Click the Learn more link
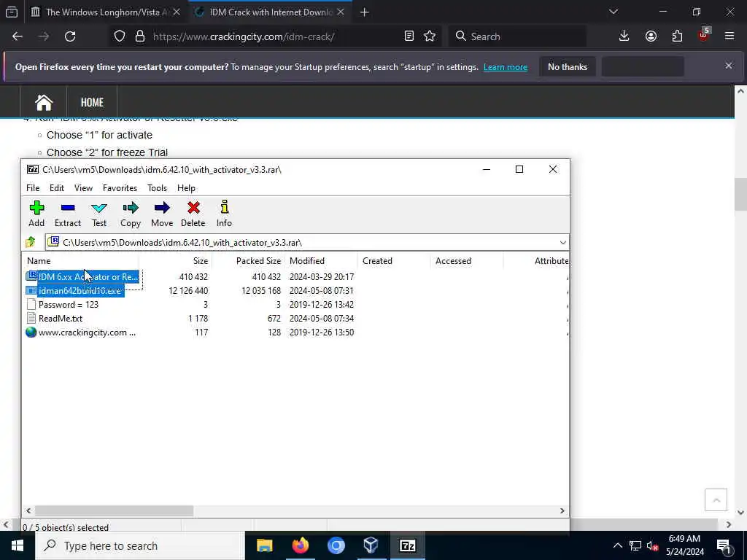The height and width of the screenshot is (560, 747). tap(506, 67)
